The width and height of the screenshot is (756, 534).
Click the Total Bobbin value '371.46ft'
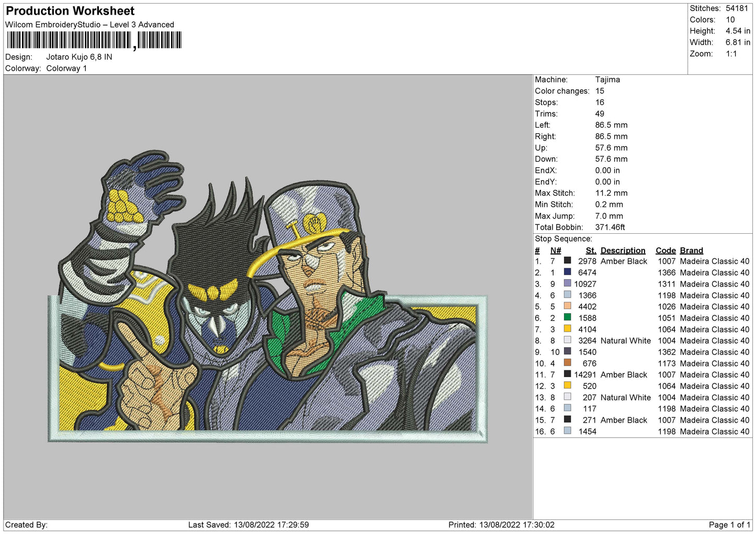(610, 227)
